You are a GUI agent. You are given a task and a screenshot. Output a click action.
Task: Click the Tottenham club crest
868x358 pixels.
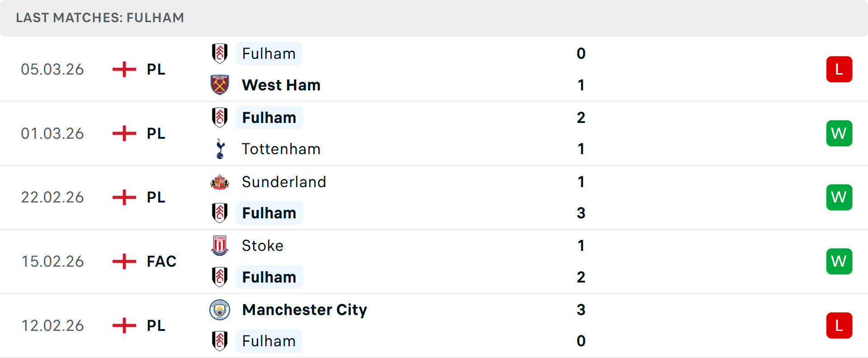click(220, 149)
